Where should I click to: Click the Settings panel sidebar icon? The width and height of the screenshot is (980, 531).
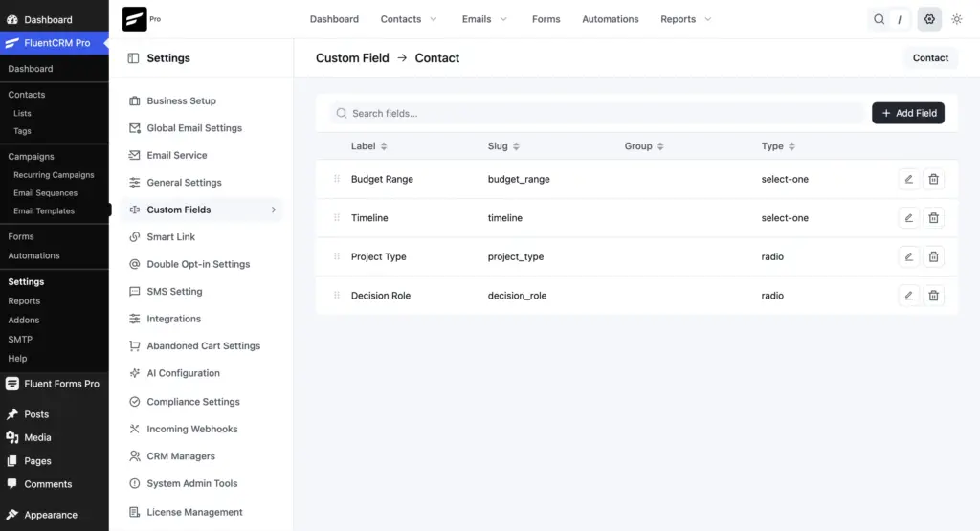pos(133,58)
